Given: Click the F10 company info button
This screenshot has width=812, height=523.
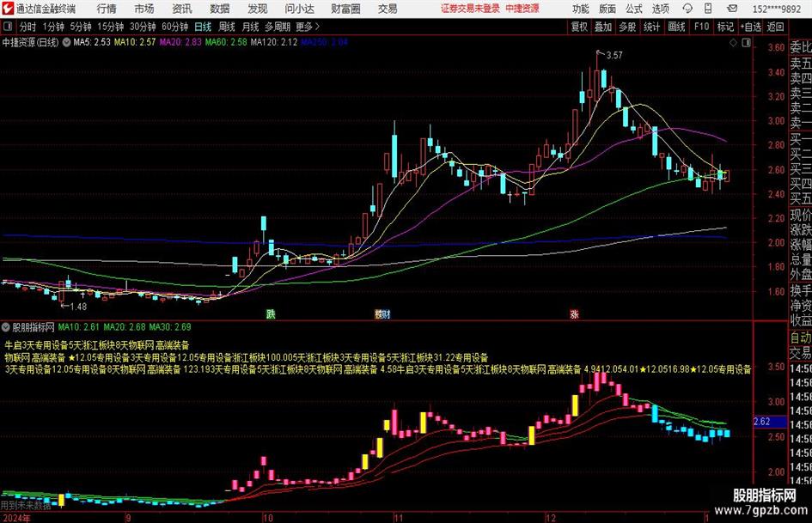Looking at the screenshot, I should point(702,27).
